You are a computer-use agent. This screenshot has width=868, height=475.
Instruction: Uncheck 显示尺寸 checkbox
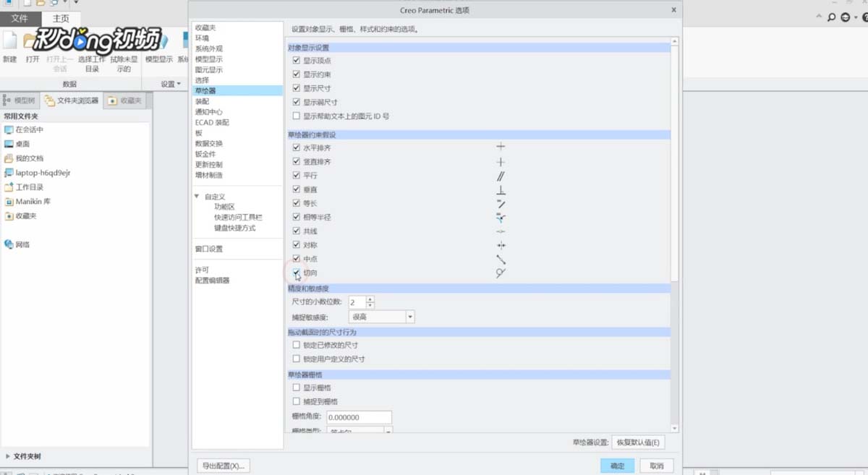pos(296,88)
